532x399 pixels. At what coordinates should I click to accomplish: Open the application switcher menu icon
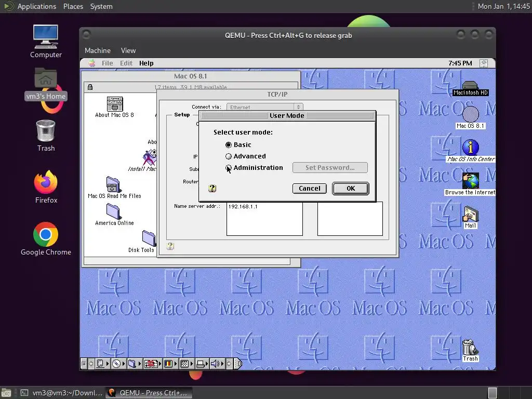[484, 63]
